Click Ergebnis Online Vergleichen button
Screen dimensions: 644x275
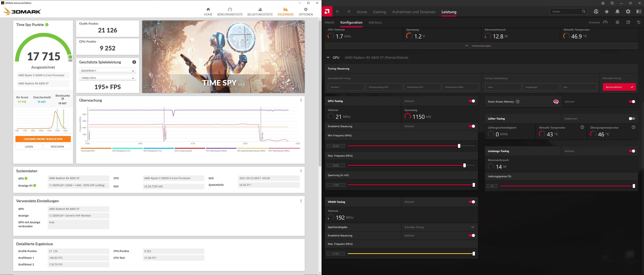(x=43, y=139)
